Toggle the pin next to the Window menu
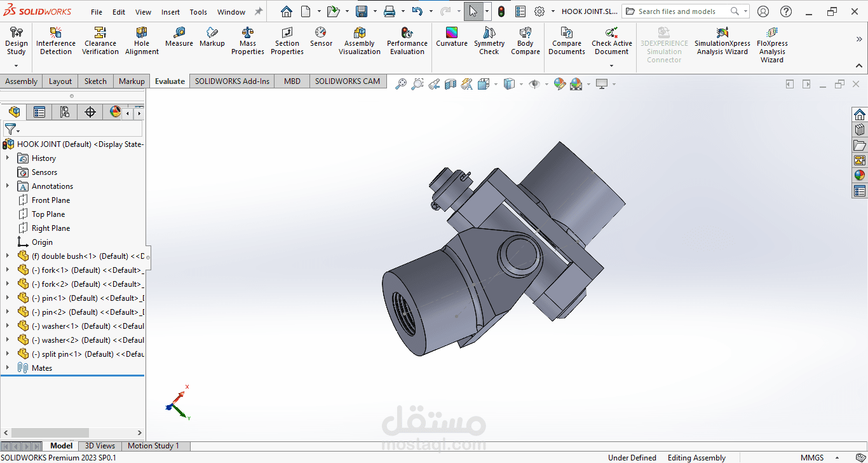The image size is (868, 463). point(258,11)
